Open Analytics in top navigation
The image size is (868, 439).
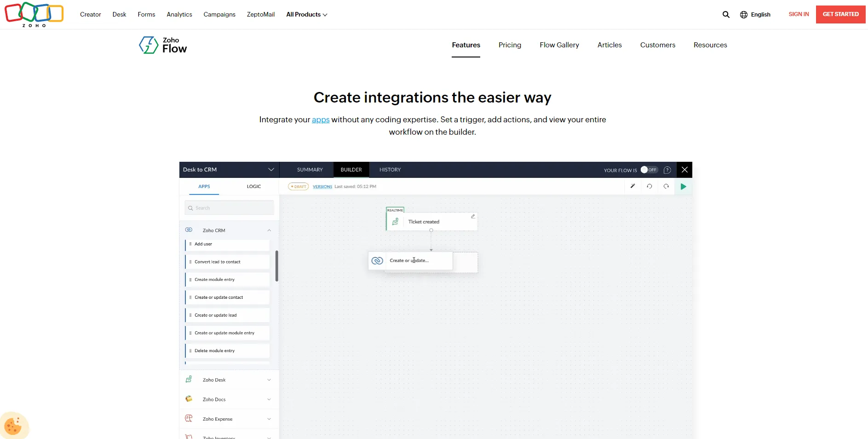(179, 15)
